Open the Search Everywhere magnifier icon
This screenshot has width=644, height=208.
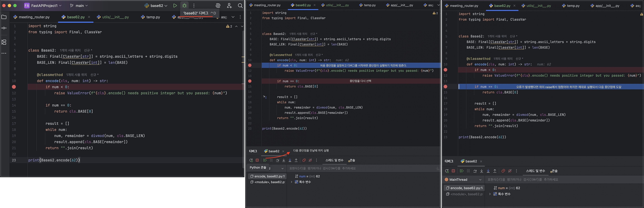pyautogui.click(x=240, y=6)
